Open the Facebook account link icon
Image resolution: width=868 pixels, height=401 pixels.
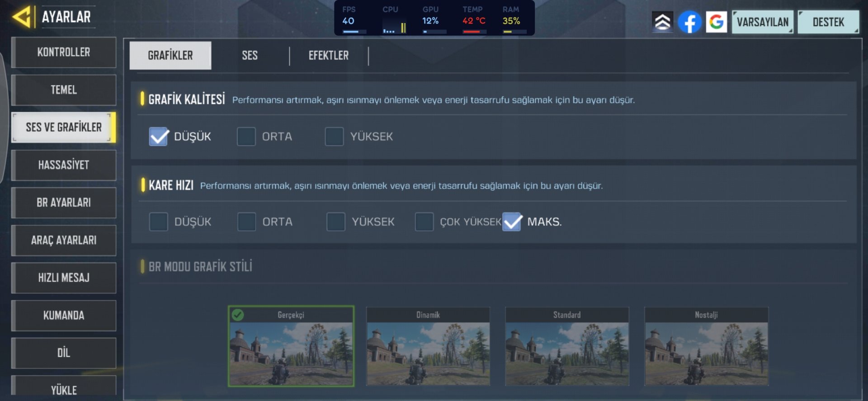click(689, 22)
